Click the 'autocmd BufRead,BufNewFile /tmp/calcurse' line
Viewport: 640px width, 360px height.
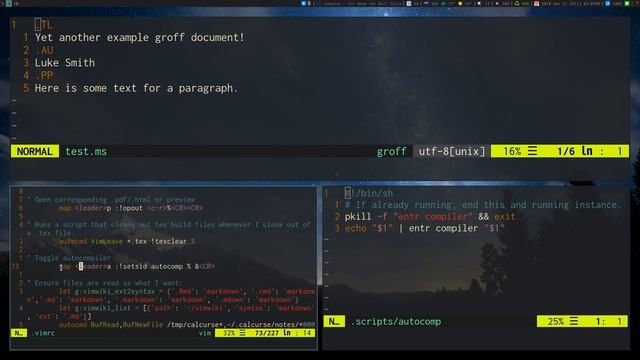187,325
